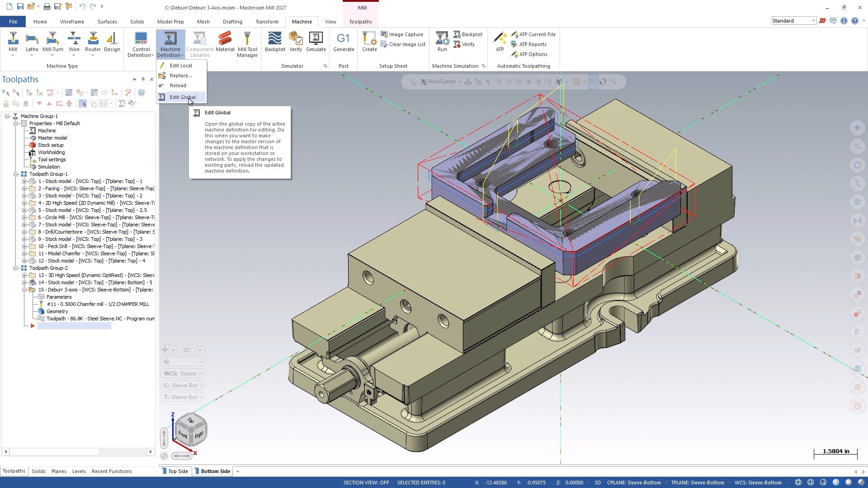868x488 pixels.
Task: Open the T: Sleeve-Bot tool plane dropdown
Action: (x=183, y=397)
